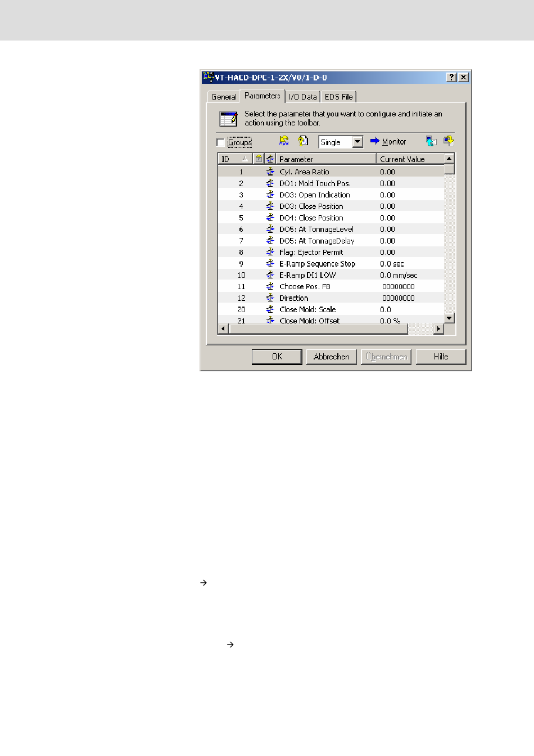Click the vertical scrollbar thumb
This screenshot has height=756, width=534.
pos(449,169)
